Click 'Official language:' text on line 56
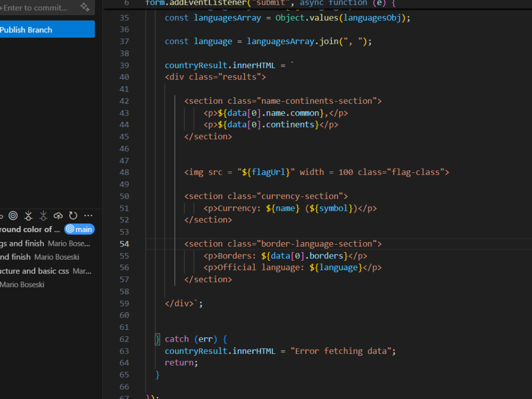Image resolution: width=532 pixels, height=399 pixels. click(x=261, y=268)
